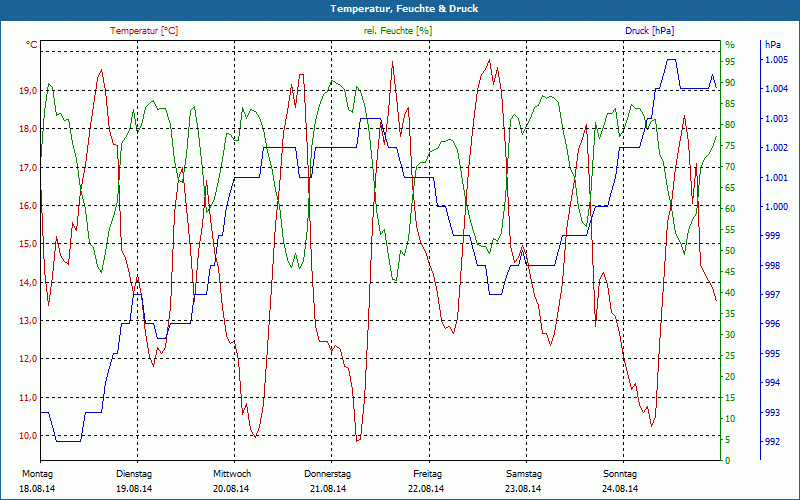Click the '55' humidity axis value
The height and width of the screenshot is (500, 800).
[730, 230]
